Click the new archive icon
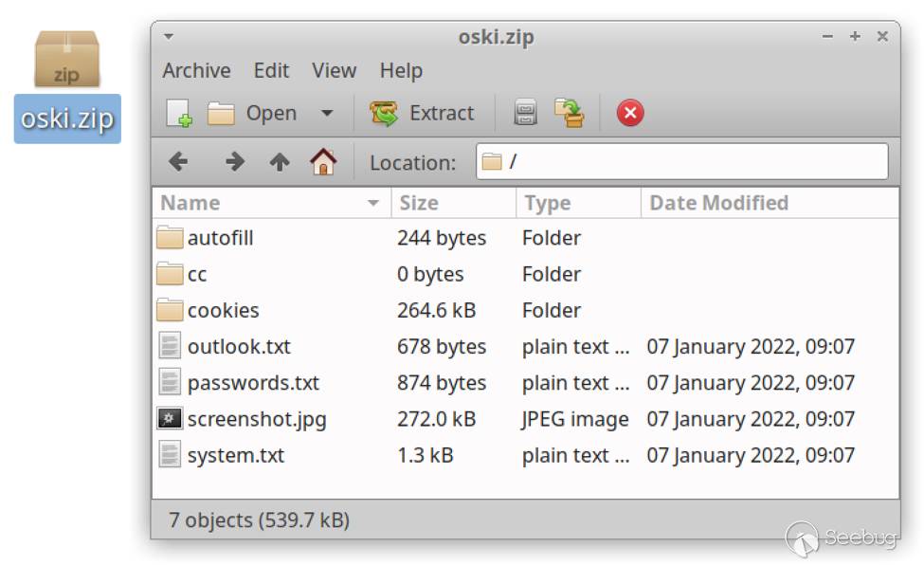The width and height of the screenshot is (924, 565). point(179,114)
